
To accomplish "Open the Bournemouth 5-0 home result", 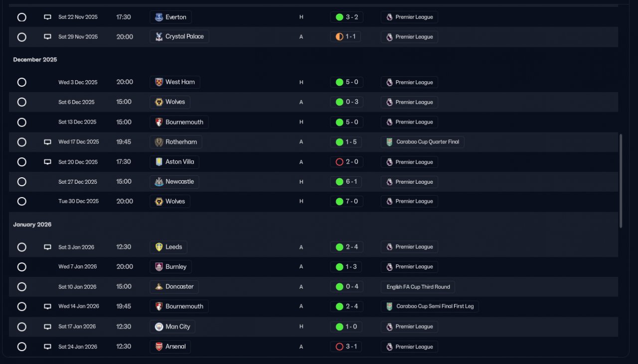I will coord(346,122).
